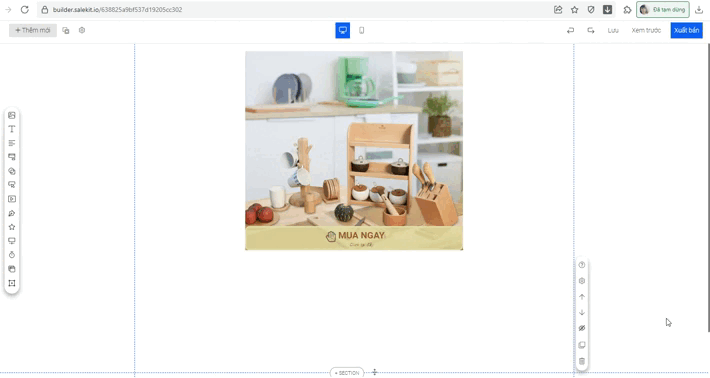Add a star icon element
Image resolution: width=710 pixels, height=378 pixels.
point(12,227)
